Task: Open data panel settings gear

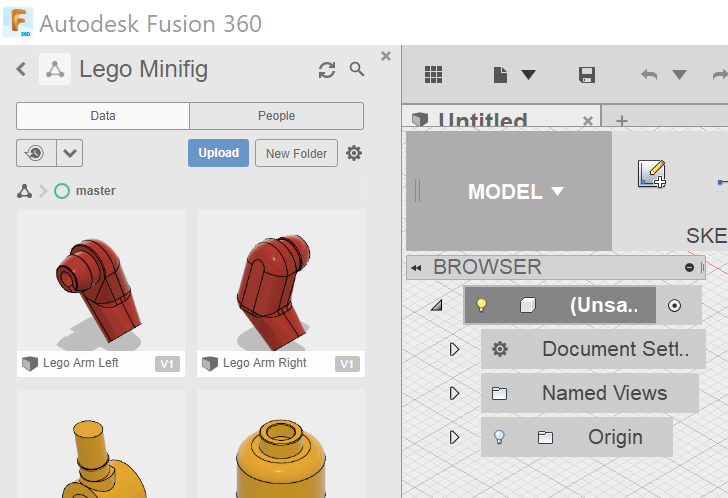Action: (x=354, y=153)
